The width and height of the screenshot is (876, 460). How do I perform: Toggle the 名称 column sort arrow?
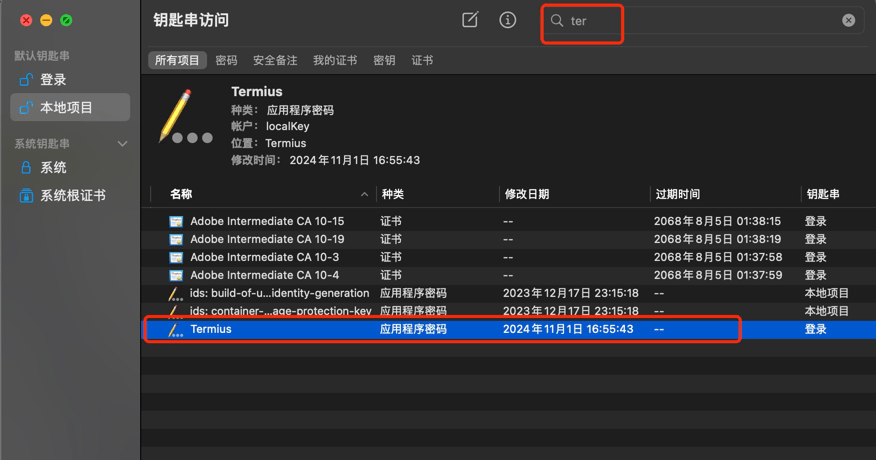point(364,195)
